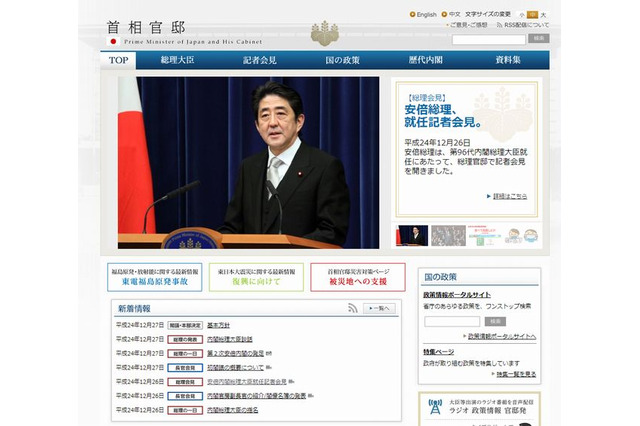Click the radio tower icon in ラジオ banner
This screenshot has width=640, height=426.
pyautogui.click(x=435, y=406)
